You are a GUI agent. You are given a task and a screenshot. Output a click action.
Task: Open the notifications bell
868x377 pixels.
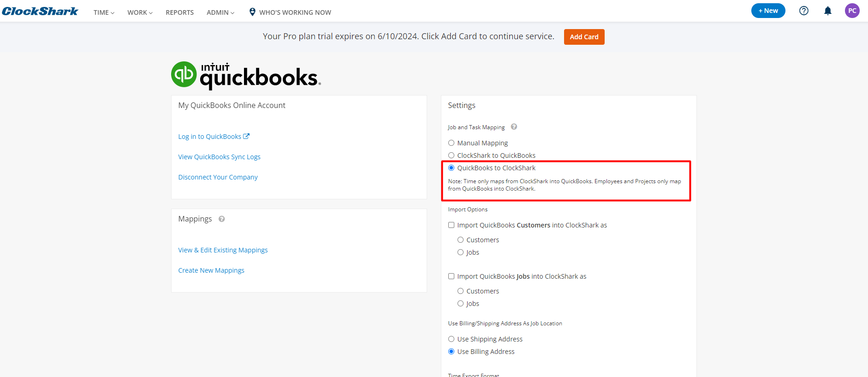click(828, 11)
